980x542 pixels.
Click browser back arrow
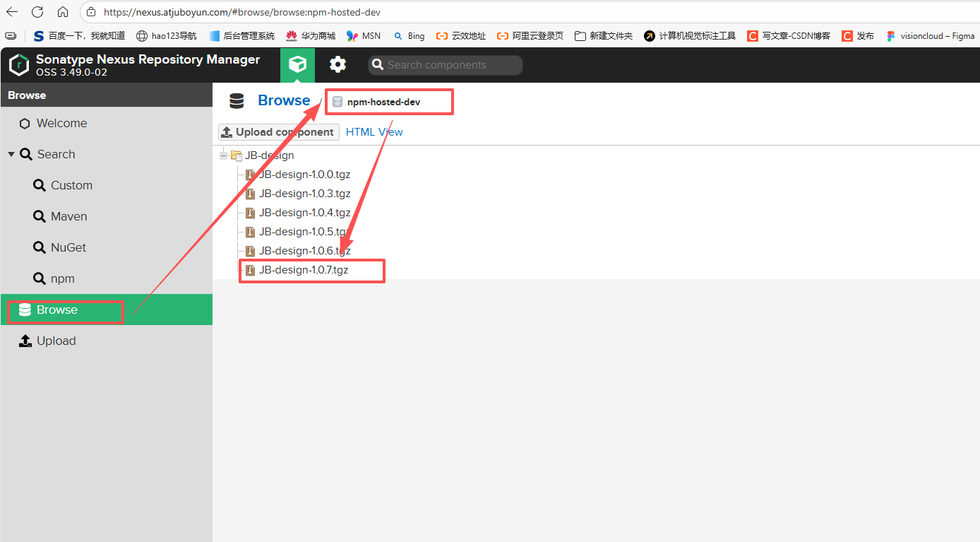[13, 12]
